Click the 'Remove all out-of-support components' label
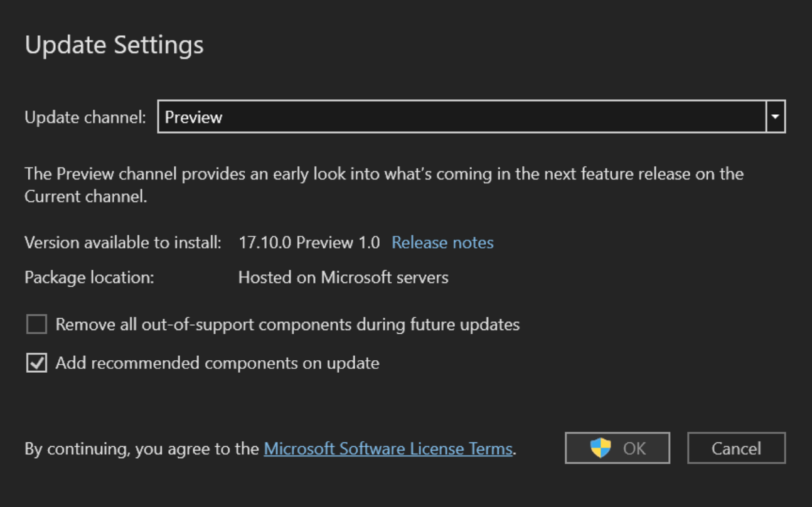This screenshot has height=507, width=812. coord(287,324)
